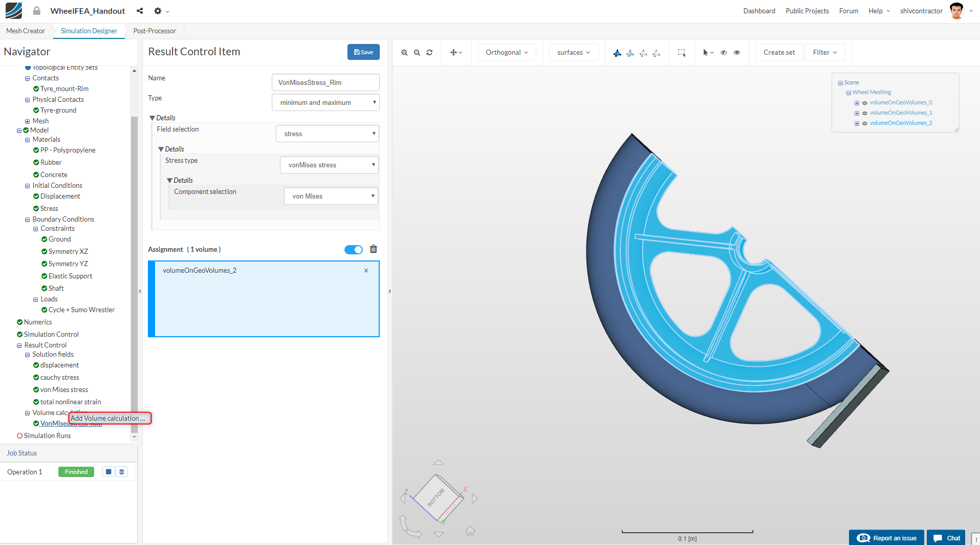
Task: Toggle visibility of volumeOnGeoVolumes_2
Action: click(865, 123)
